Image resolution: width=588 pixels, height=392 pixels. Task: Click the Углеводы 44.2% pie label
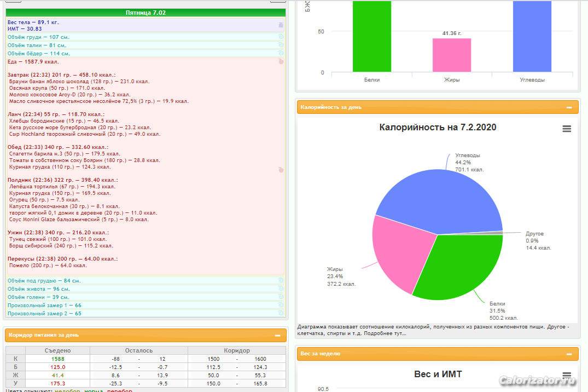[469, 162]
